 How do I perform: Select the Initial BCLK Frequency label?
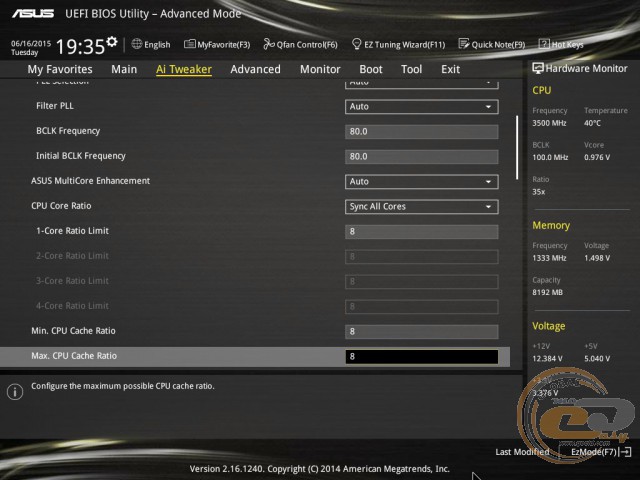80,156
